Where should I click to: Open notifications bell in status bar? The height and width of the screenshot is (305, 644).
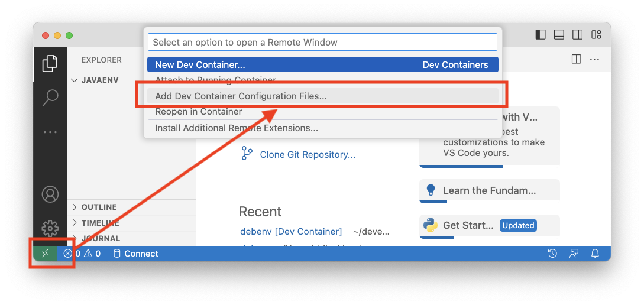[x=595, y=254]
